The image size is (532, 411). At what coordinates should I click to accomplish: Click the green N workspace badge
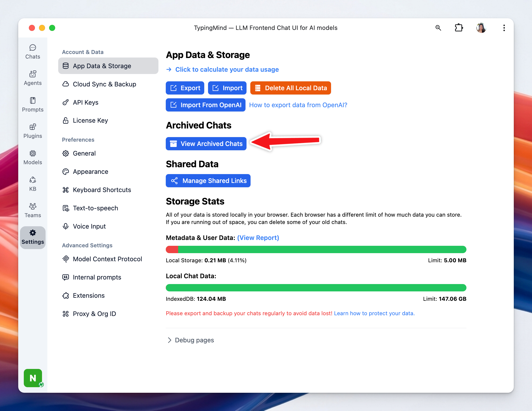click(x=33, y=378)
